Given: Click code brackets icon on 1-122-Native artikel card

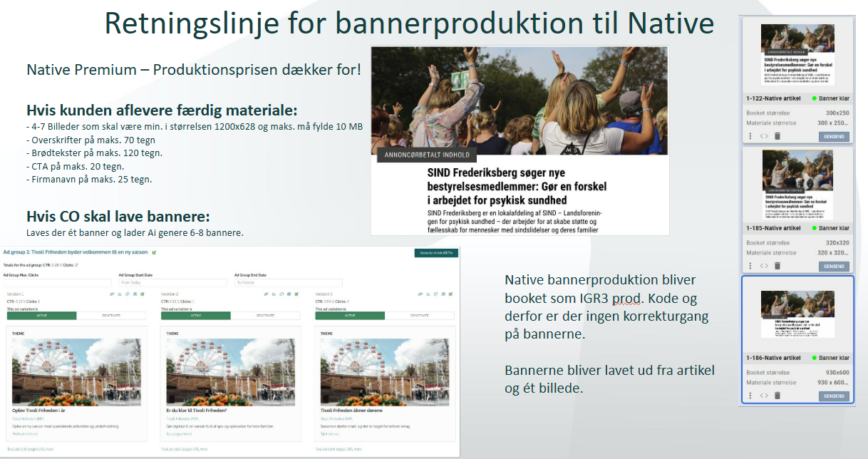Looking at the screenshot, I should pos(763,135).
